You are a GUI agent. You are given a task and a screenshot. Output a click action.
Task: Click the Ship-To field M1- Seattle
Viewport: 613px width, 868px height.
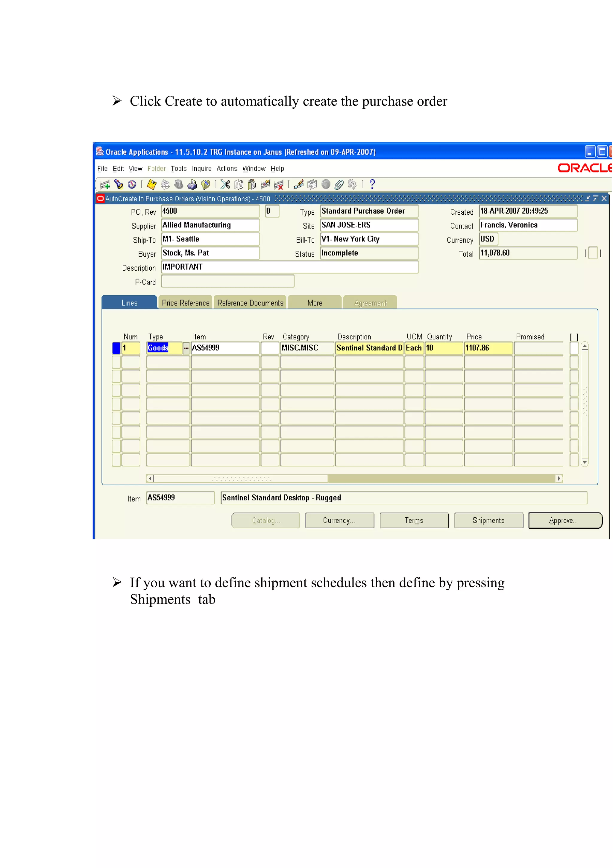[x=210, y=239]
